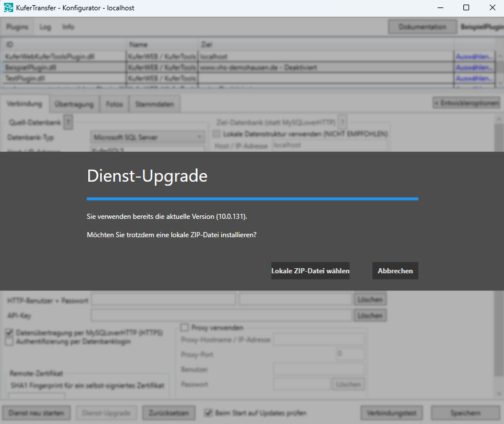Switch to the Fotos tab
This screenshot has height=424, width=504.
[x=115, y=104]
